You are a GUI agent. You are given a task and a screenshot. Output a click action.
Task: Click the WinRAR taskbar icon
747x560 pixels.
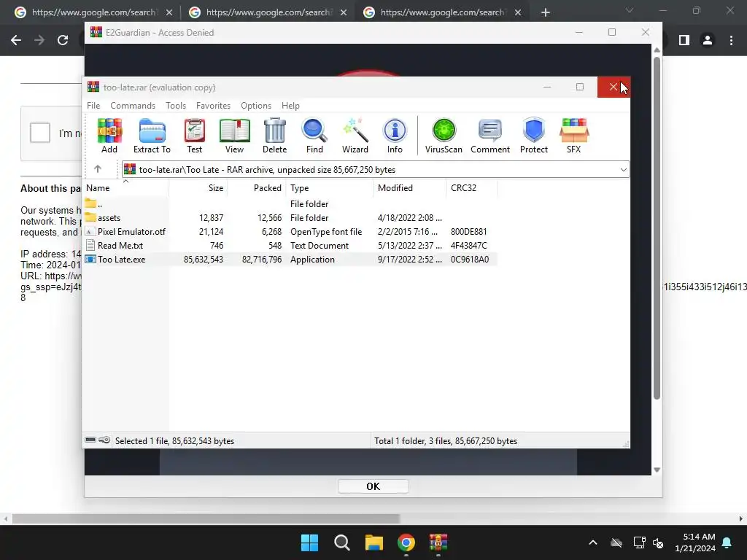point(438,542)
